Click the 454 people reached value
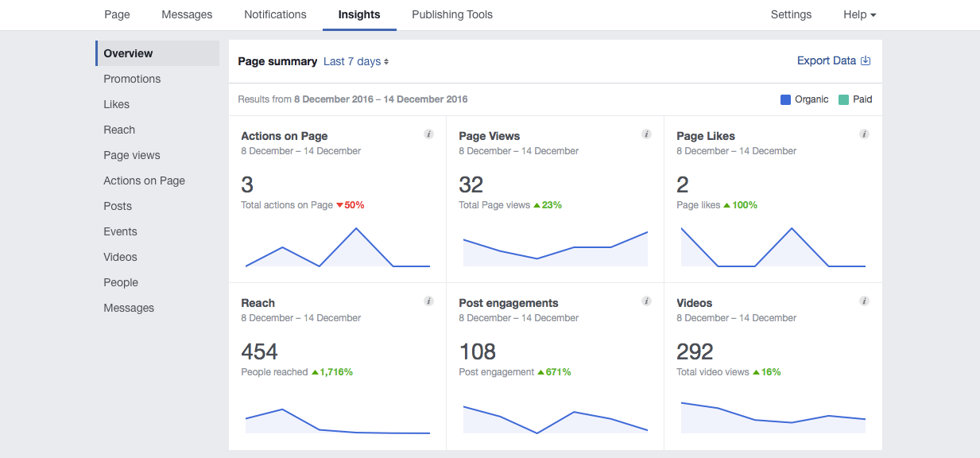 click(x=259, y=351)
